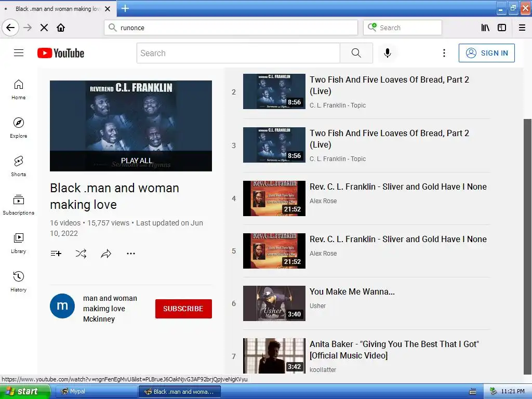
Task: Open koollatter channel link
Action: pos(323,370)
